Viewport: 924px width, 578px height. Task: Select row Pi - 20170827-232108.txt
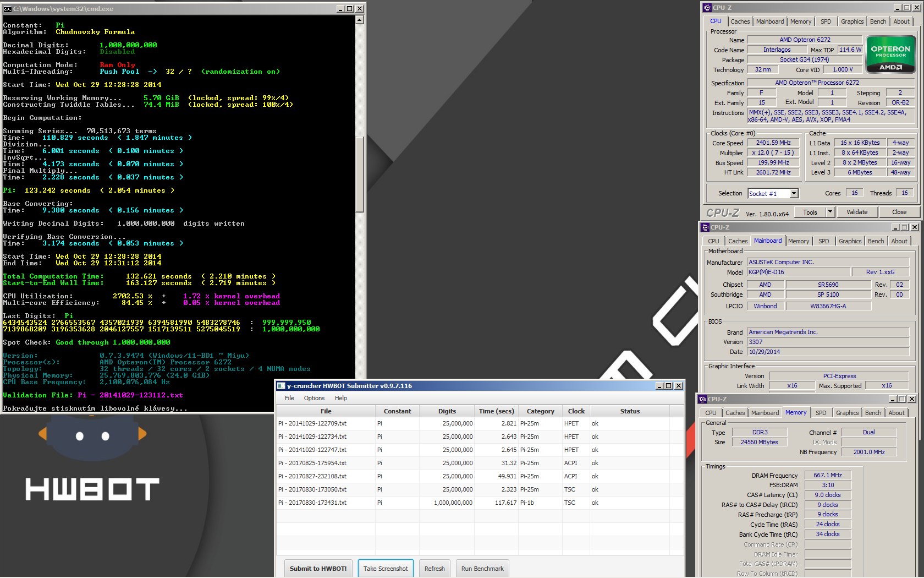(x=480, y=476)
